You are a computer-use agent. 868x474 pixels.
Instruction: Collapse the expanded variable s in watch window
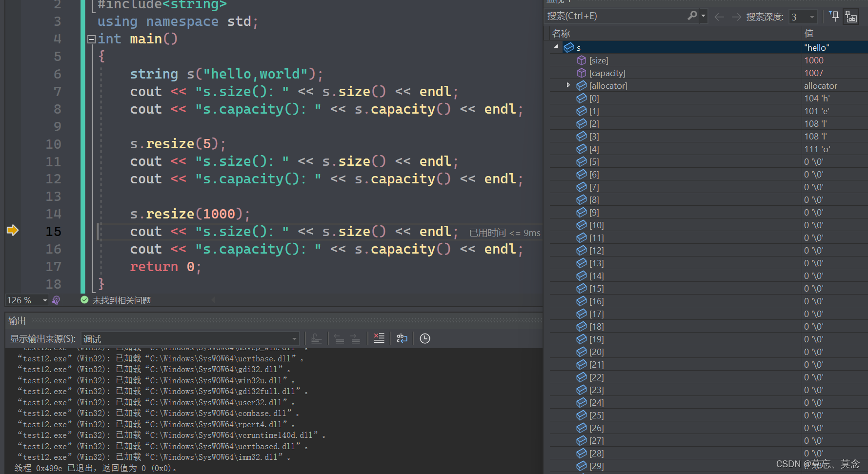556,47
